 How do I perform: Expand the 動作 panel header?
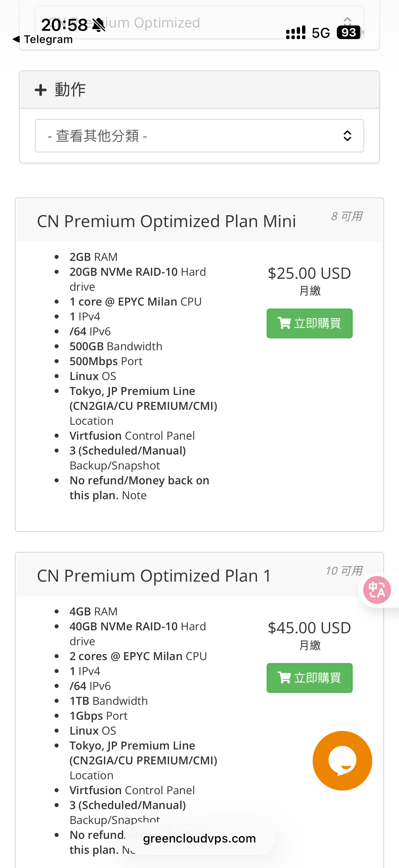(199, 90)
